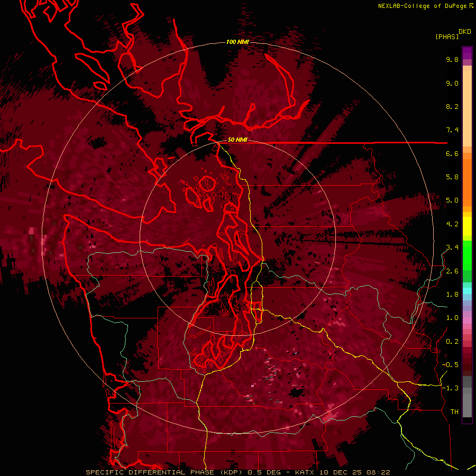Click the 9.8 value on color scale
Viewport: 476px width, 476px height.
click(x=452, y=59)
